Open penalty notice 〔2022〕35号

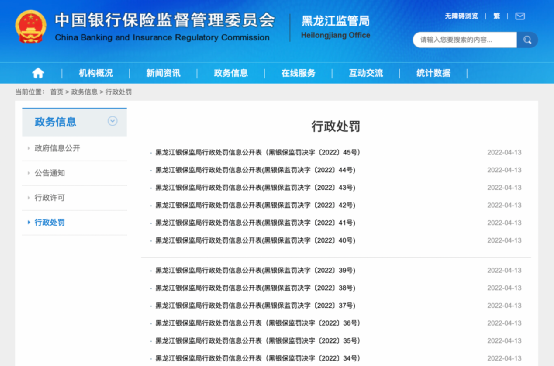click(x=258, y=341)
